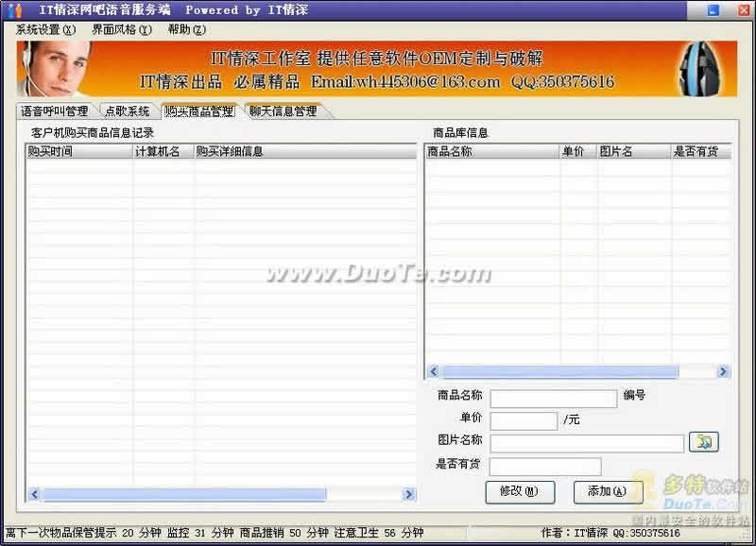Open the 界面风格(Y) menu
Image resolution: width=756 pixels, height=546 pixels.
pyautogui.click(x=122, y=30)
